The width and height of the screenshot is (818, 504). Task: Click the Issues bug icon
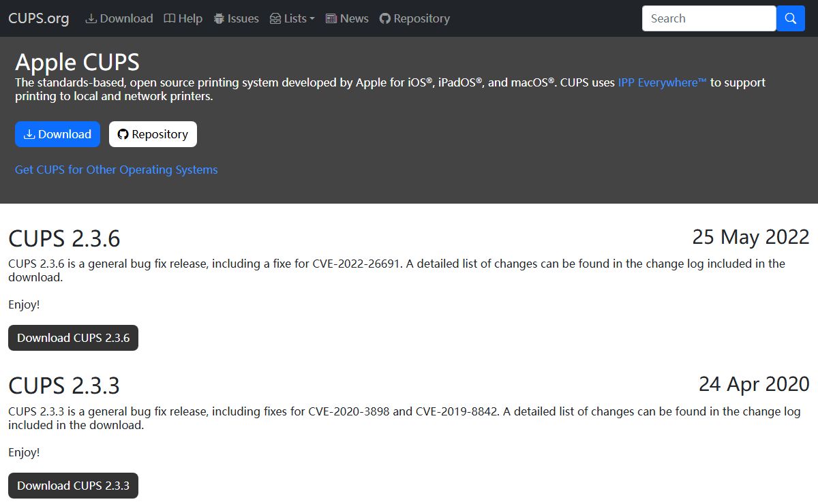[x=219, y=18]
